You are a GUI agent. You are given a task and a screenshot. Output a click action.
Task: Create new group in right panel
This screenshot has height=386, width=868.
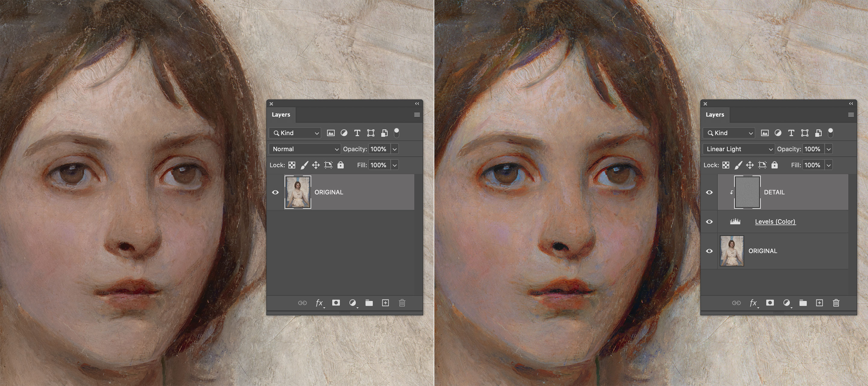coord(803,303)
